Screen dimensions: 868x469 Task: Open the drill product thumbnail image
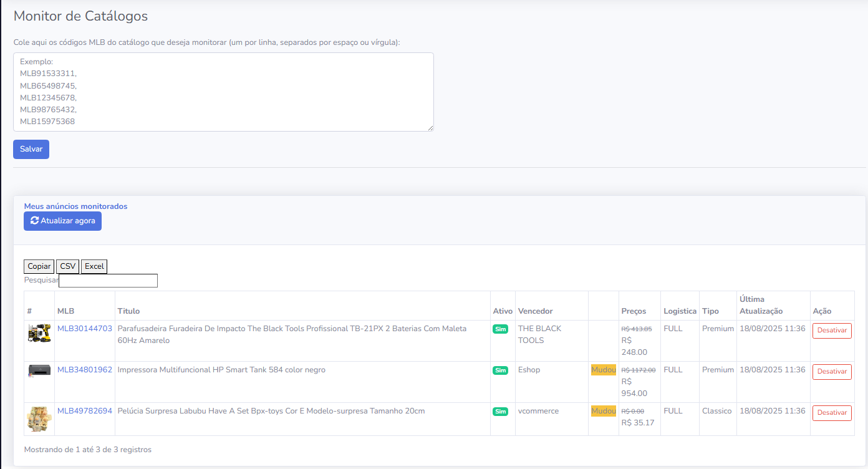(x=39, y=334)
